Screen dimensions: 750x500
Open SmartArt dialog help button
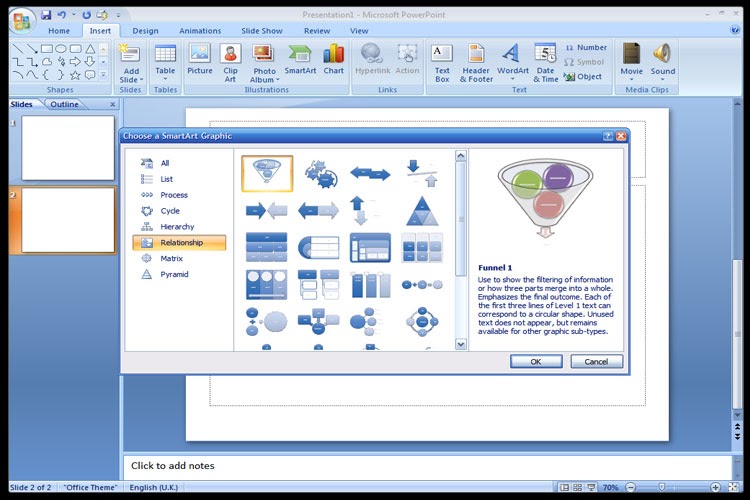point(607,136)
